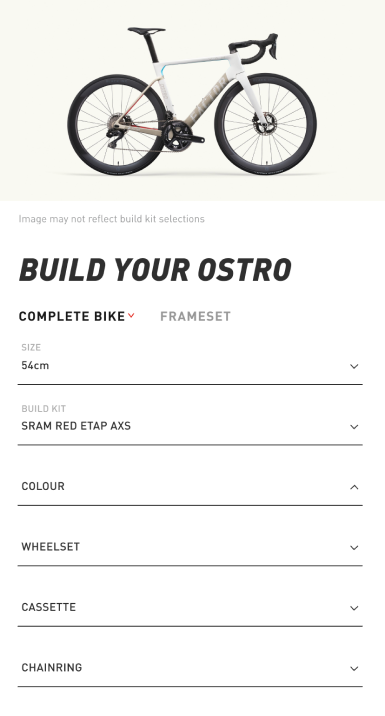Expand the CASSETTE section label
This screenshot has width=385, height=716.
pyautogui.click(x=48, y=607)
